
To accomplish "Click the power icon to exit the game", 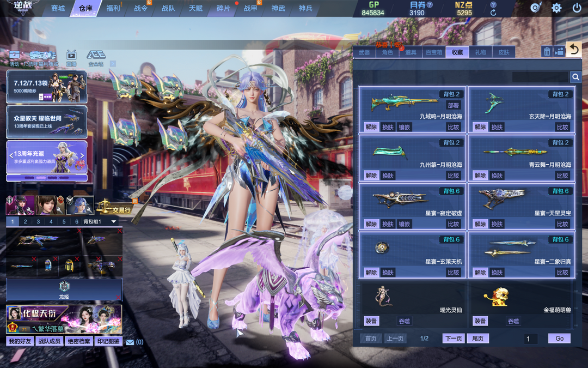I will (577, 8).
